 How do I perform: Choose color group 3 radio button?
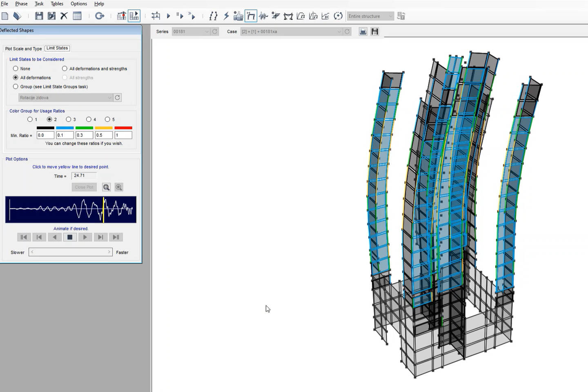pos(69,119)
